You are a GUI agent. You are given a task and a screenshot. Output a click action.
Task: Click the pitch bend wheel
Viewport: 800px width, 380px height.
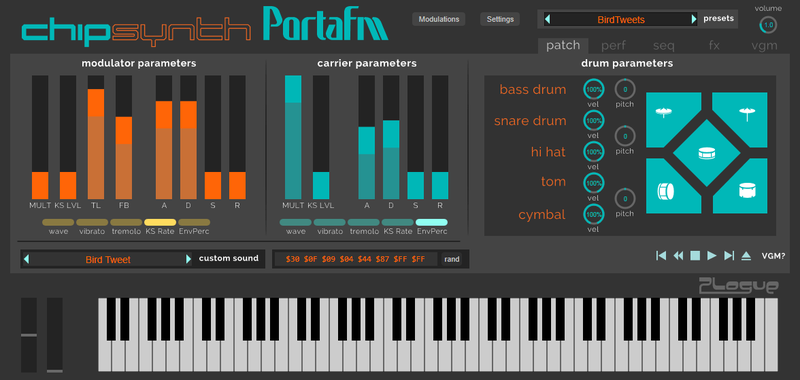pyautogui.click(x=29, y=335)
